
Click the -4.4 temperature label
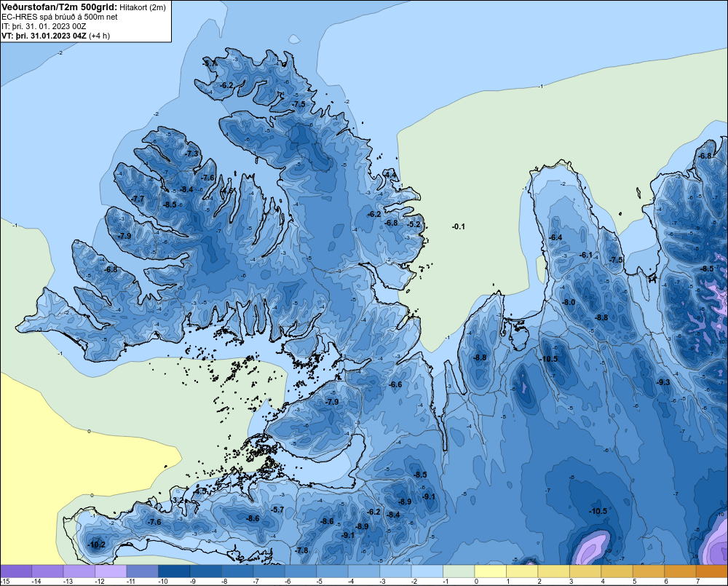tap(390, 175)
